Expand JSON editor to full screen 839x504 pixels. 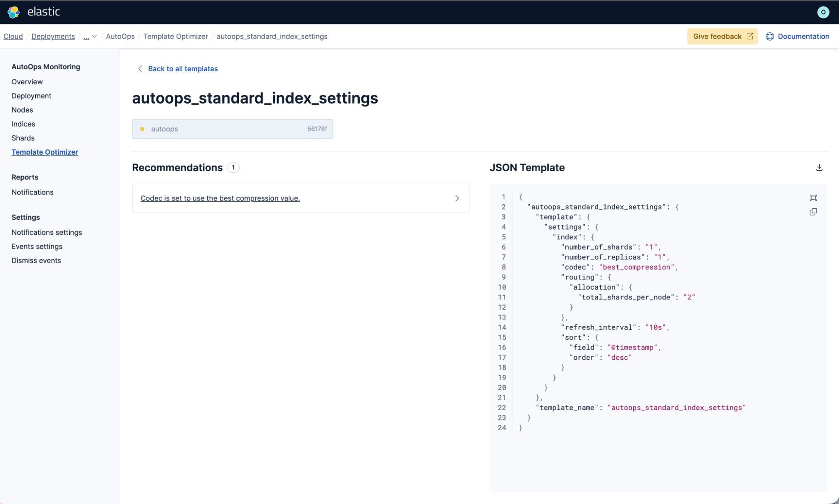click(x=813, y=198)
